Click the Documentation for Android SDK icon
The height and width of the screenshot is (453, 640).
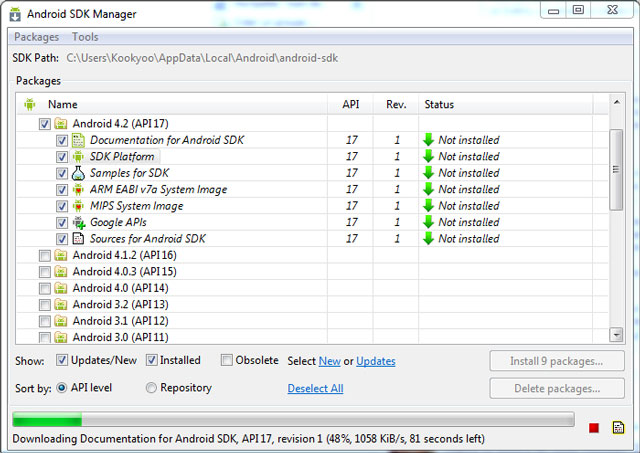pyautogui.click(x=78, y=140)
